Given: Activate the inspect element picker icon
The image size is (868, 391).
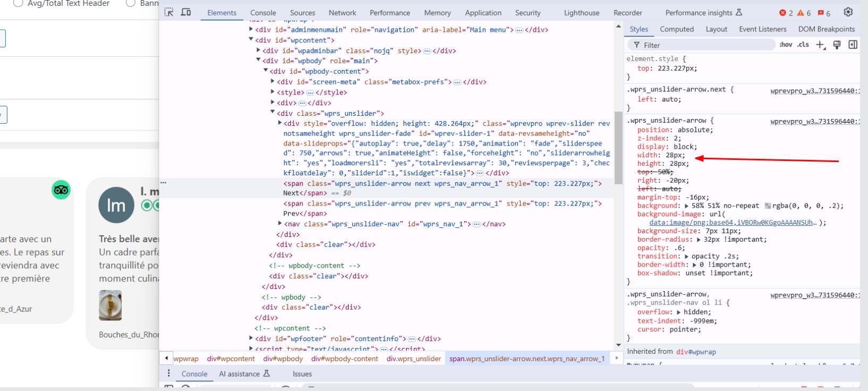Looking at the screenshot, I should point(169,12).
